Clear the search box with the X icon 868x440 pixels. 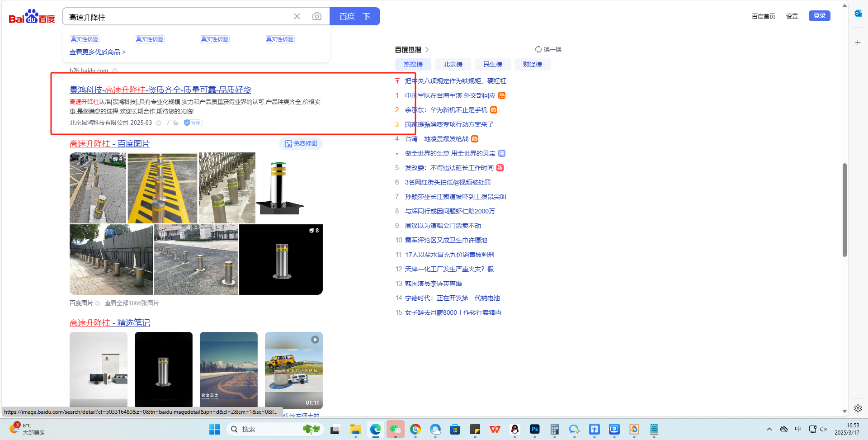pyautogui.click(x=297, y=16)
